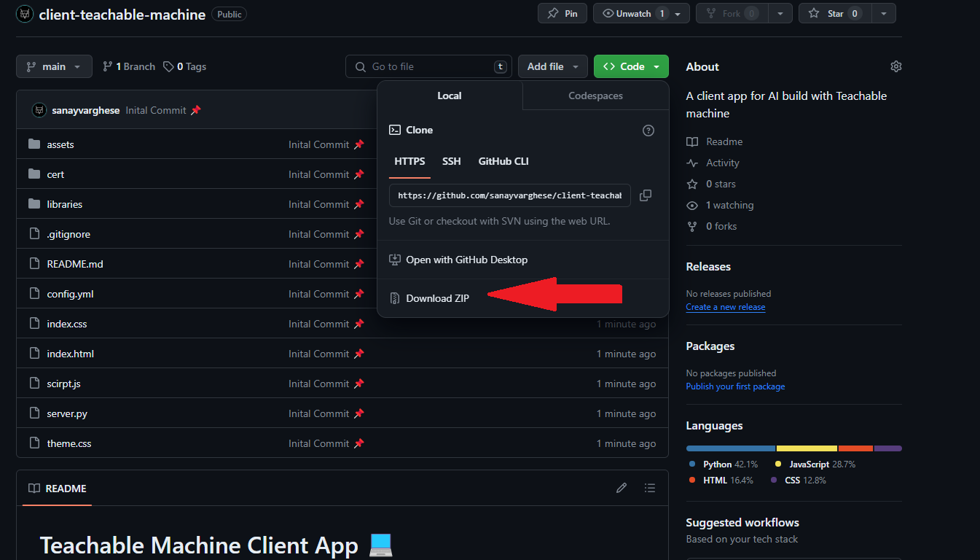Open the README tab below file list
980x560 pixels.
[x=57, y=489]
